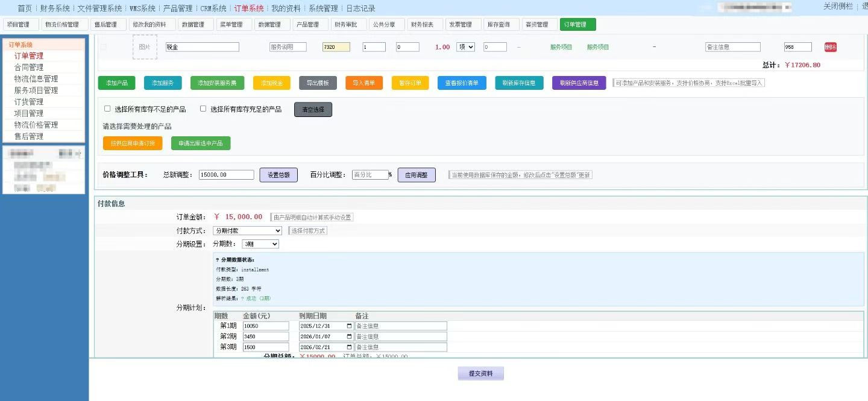Viewport: 868px width, 401px height.
Task: Open 文件管理系统 menu
Action: pos(99,8)
